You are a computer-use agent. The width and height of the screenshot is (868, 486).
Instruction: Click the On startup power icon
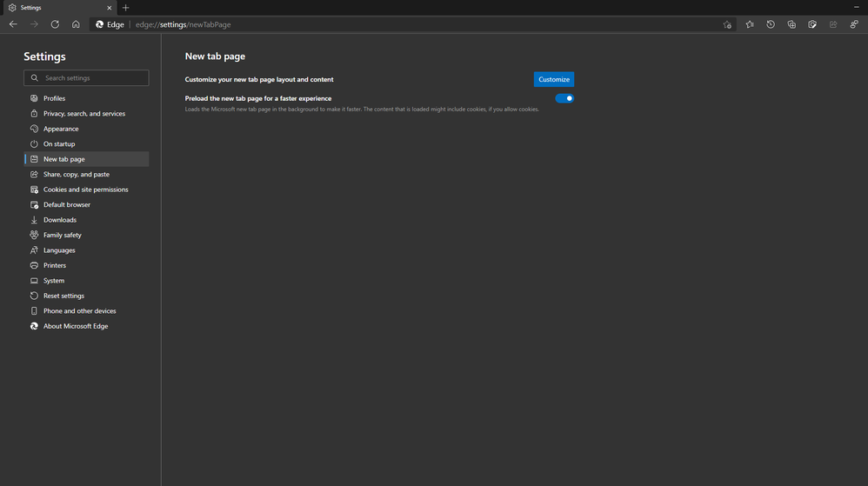pyautogui.click(x=34, y=144)
